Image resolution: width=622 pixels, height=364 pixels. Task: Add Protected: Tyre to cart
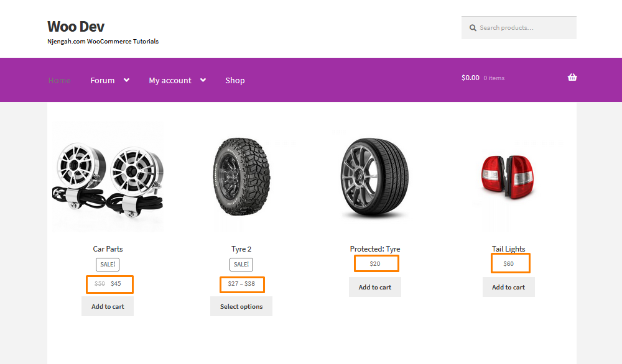(375, 287)
